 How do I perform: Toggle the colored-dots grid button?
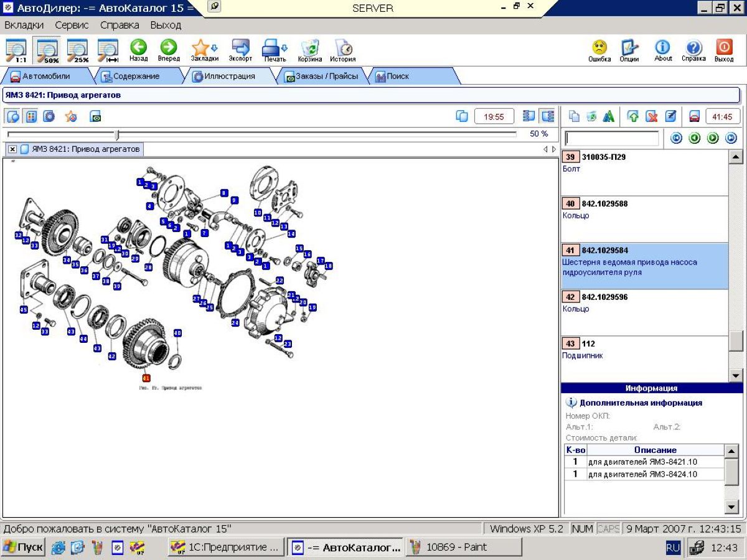click(x=31, y=116)
